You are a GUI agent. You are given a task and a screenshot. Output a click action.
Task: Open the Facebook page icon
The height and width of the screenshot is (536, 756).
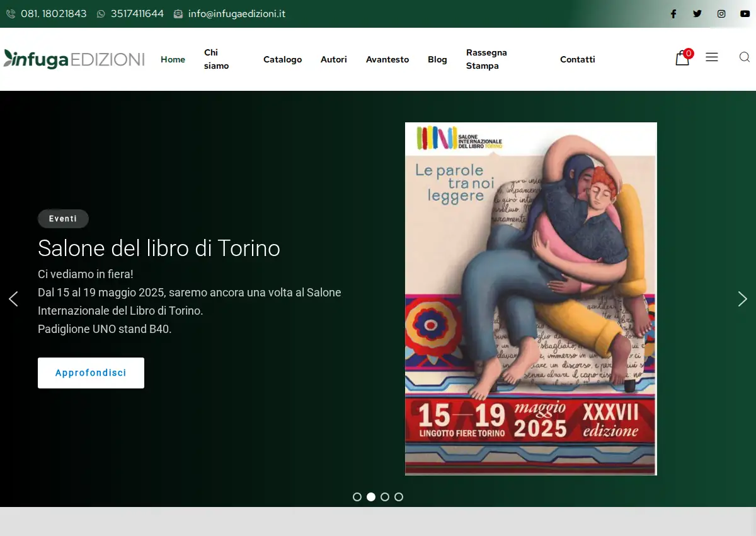point(673,14)
